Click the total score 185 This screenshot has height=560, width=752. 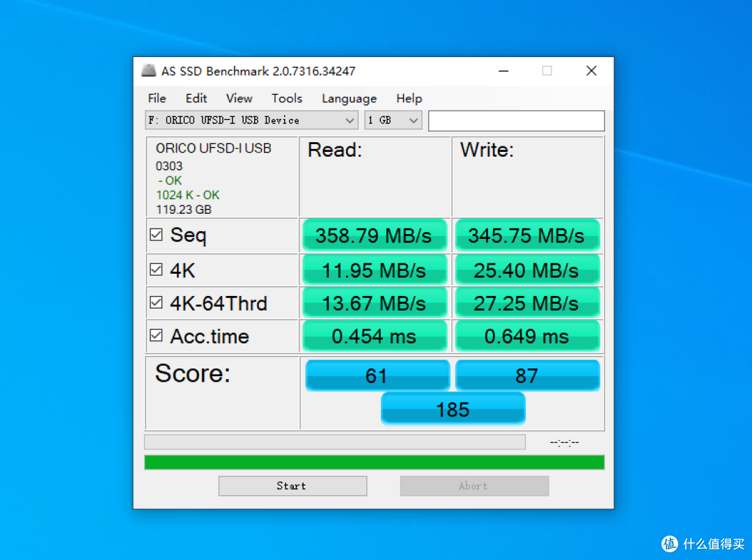coord(453,410)
